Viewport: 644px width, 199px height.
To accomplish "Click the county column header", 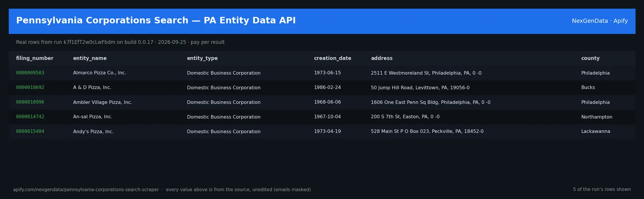I will click(x=590, y=58).
